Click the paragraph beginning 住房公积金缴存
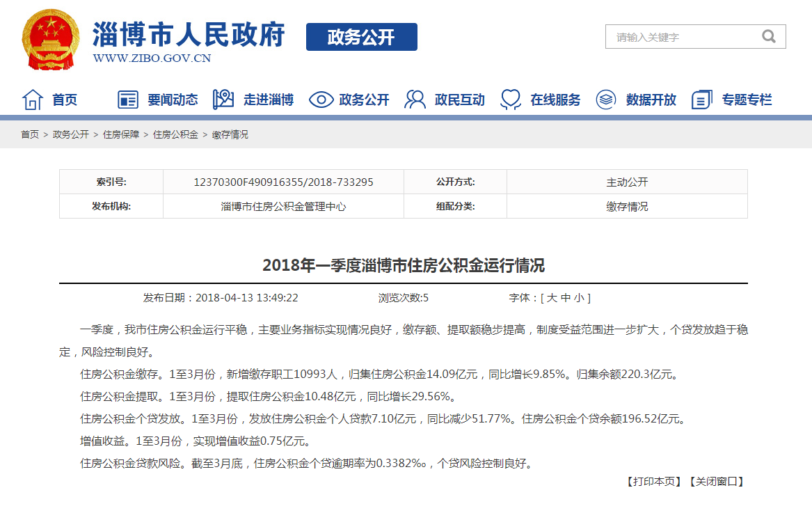Viewport: 812px width, 520px height. point(380,375)
